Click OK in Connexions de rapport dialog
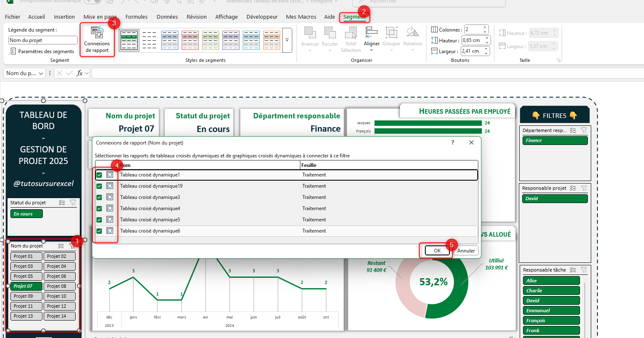The image size is (644, 338). coord(437,251)
